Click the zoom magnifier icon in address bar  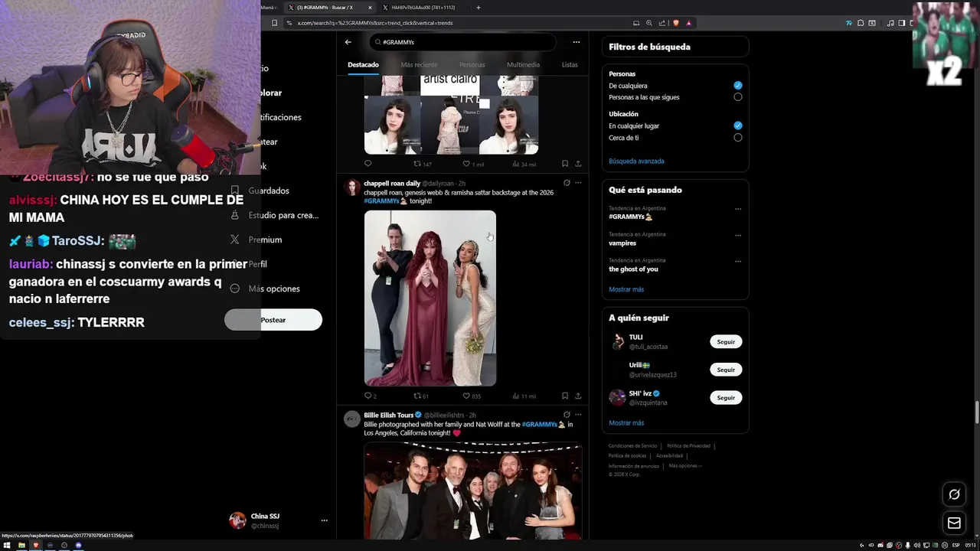pos(649,23)
